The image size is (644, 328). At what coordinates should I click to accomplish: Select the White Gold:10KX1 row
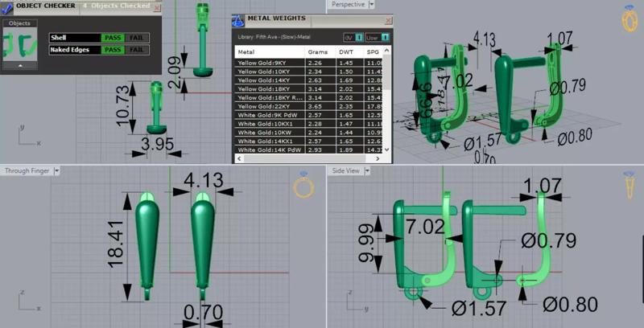coord(309,124)
